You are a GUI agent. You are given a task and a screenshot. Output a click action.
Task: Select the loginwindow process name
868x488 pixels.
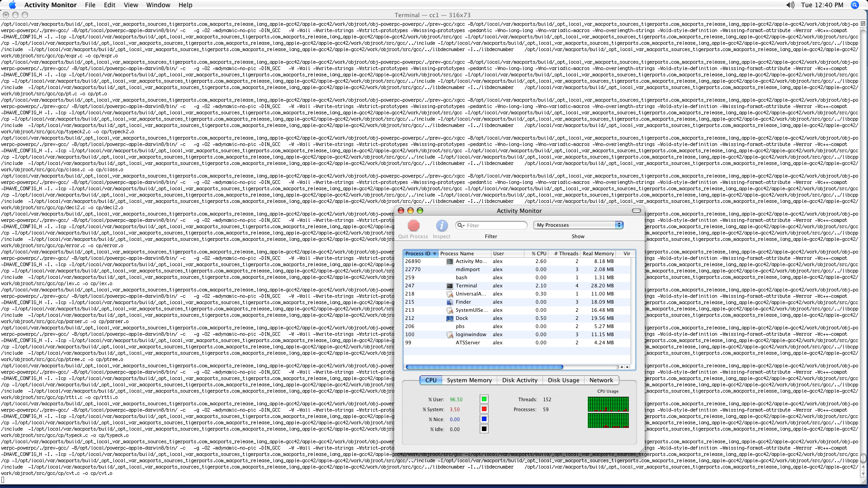tap(471, 335)
